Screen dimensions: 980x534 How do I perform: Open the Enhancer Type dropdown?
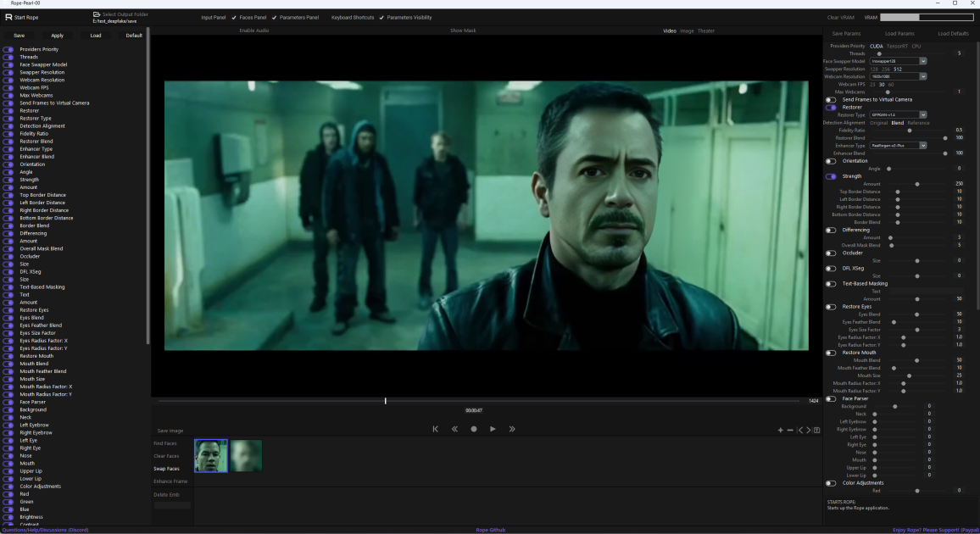click(898, 146)
